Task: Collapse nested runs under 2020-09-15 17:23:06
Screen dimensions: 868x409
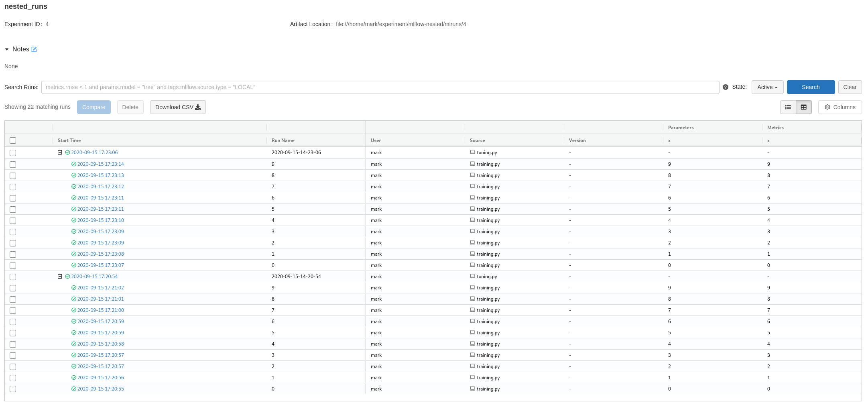Action: 60,153
